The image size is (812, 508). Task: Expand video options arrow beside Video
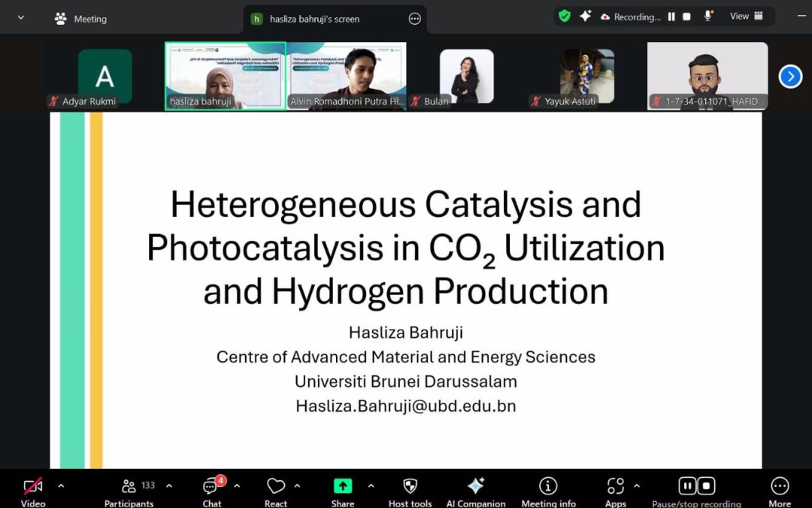[61, 485]
